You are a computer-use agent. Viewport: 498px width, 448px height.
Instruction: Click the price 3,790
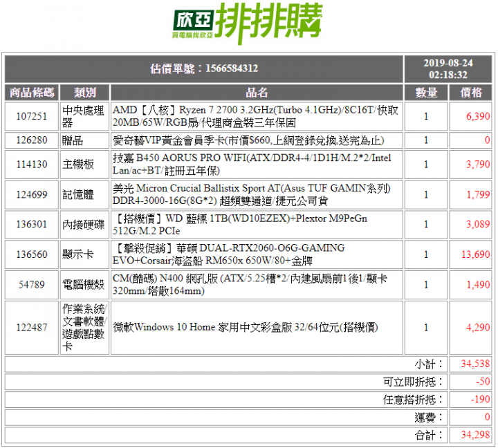(x=478, y=164)
